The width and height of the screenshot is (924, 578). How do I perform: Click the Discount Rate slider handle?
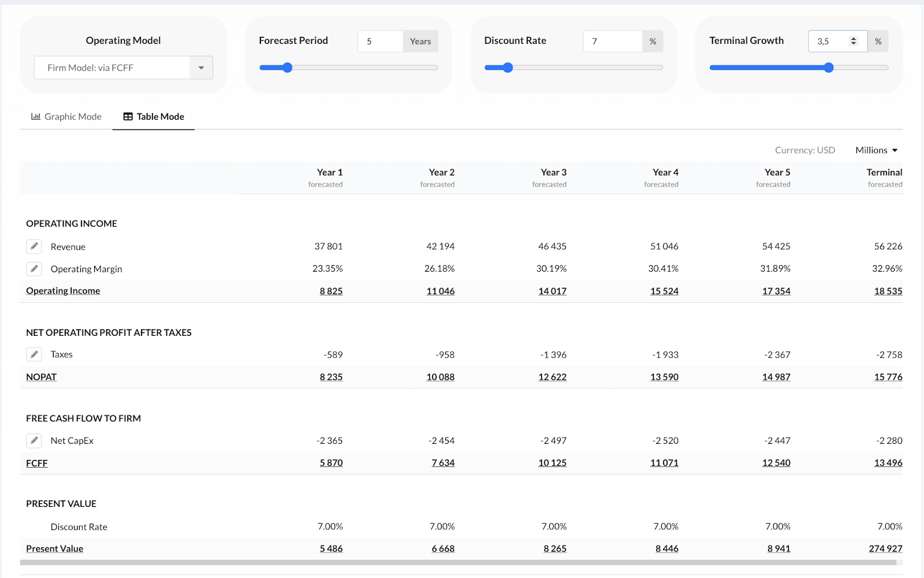[x=508, y=68]
